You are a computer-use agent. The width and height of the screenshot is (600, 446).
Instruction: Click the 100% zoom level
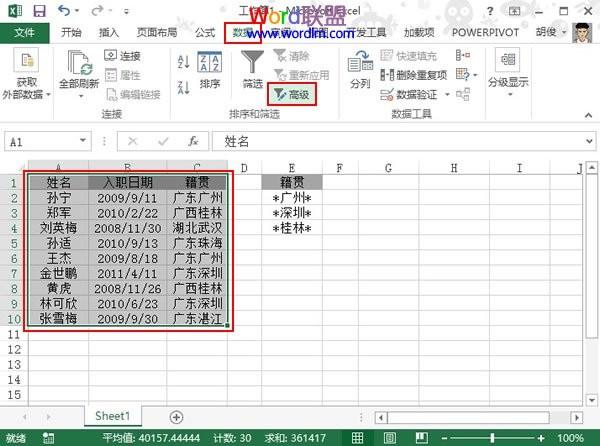570,438
